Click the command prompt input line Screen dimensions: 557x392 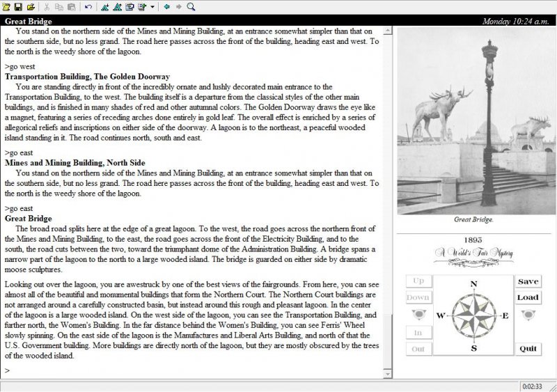click(x=192, y=370)
